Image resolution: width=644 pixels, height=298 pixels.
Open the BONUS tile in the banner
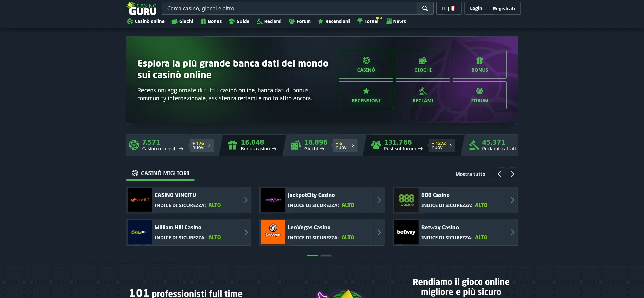[x=480, y=64]
